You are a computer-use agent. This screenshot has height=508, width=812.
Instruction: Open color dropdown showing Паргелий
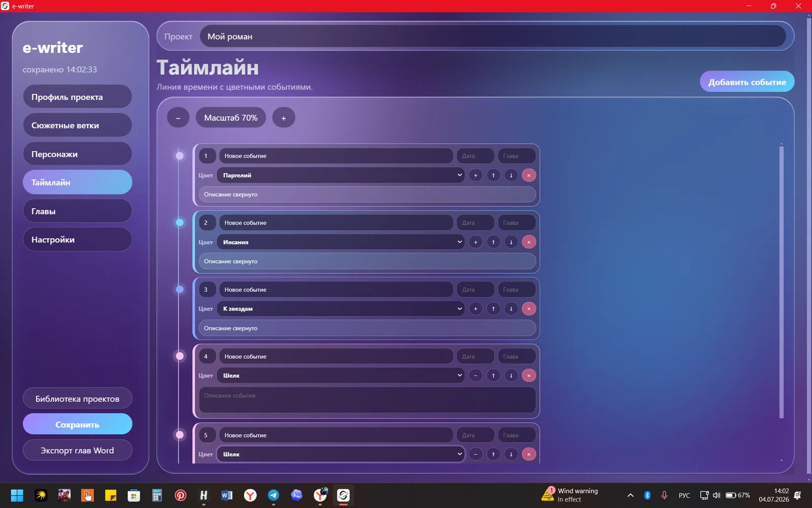341,175
